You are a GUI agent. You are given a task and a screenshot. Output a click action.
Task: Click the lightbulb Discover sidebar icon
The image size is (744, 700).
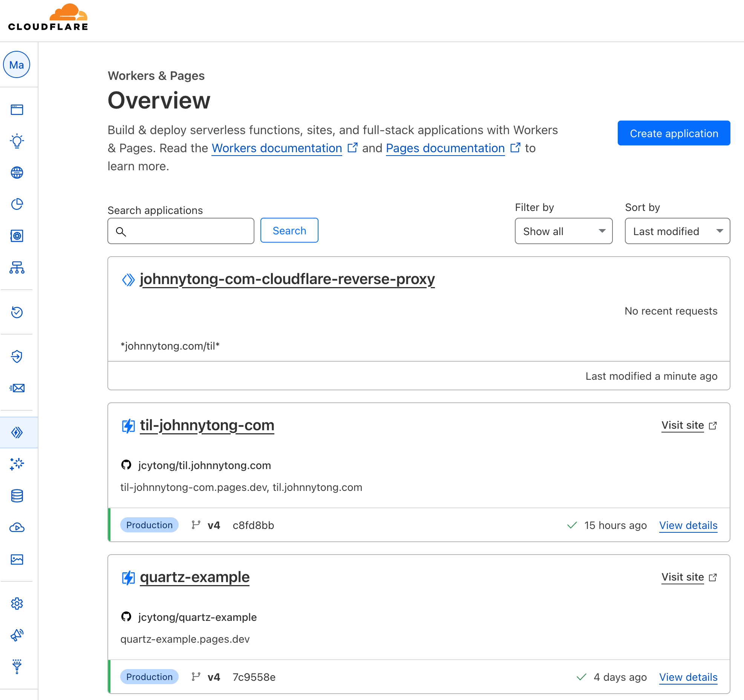pos(17,141)
